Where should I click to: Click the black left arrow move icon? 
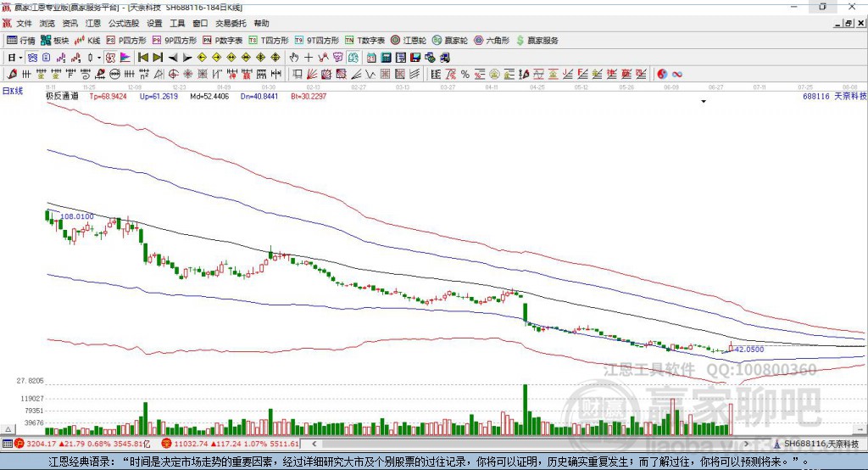(173, 58)
